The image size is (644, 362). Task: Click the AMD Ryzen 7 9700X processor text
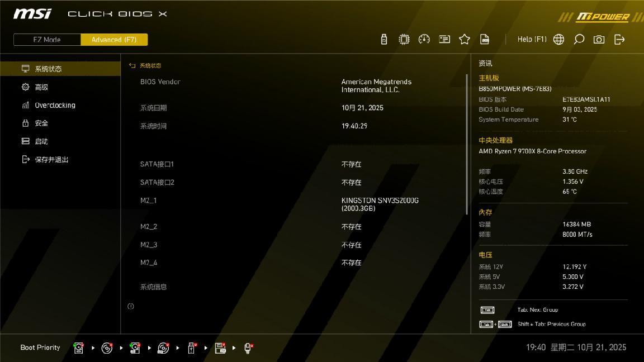[x=532, y=151]
